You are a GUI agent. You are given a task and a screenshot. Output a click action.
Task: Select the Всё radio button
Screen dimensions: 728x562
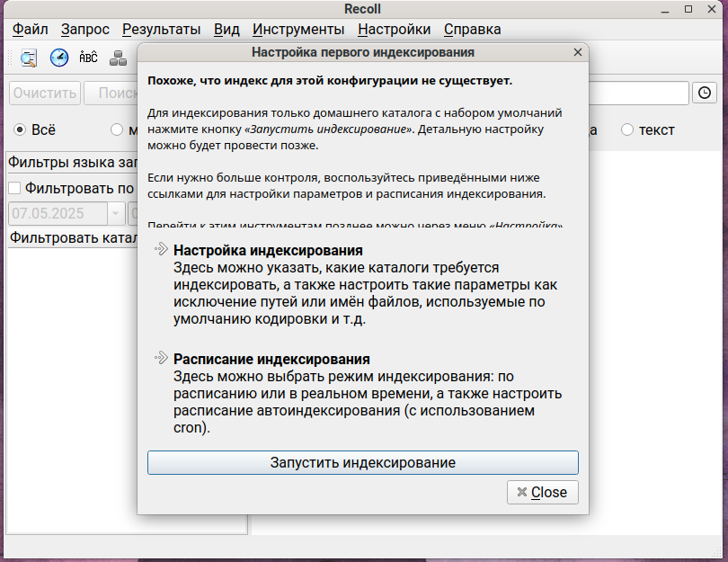(20, 129)
